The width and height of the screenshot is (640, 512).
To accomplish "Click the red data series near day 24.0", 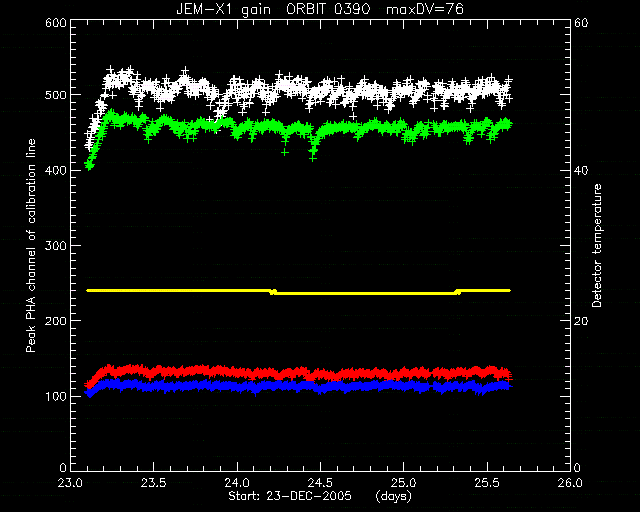I will (x=237, y=372).
